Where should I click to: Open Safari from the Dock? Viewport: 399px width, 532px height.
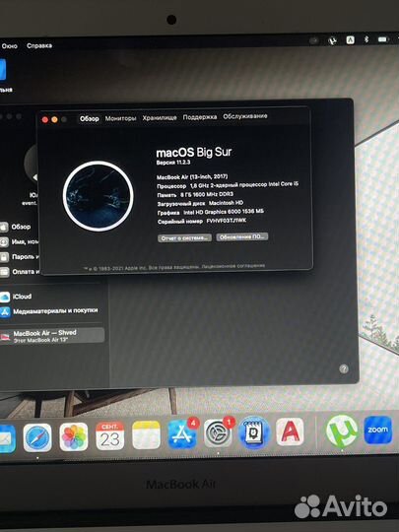tap(37, 437)
